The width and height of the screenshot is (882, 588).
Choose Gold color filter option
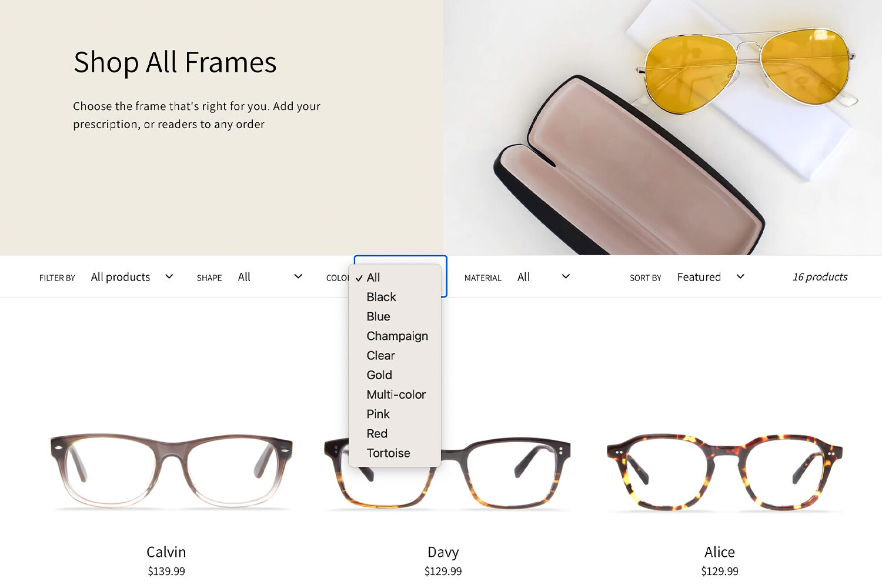395,375
